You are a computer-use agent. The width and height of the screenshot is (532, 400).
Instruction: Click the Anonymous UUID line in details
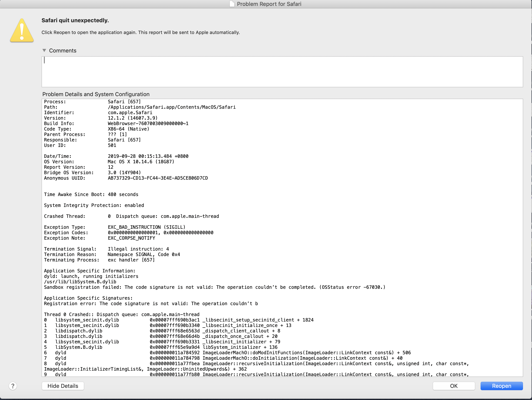click(x=125, y=178)
